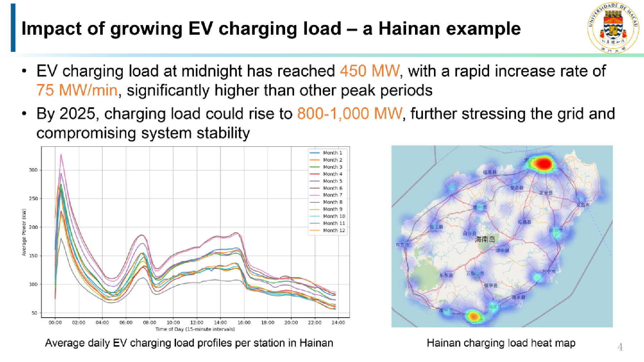Click the 12:00 tick on x-axis
The image size is (644, 362).
(x=197, y=323)
